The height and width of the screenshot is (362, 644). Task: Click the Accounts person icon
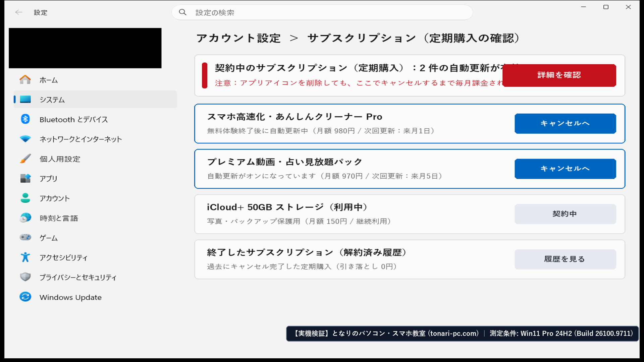click(25, 198)
